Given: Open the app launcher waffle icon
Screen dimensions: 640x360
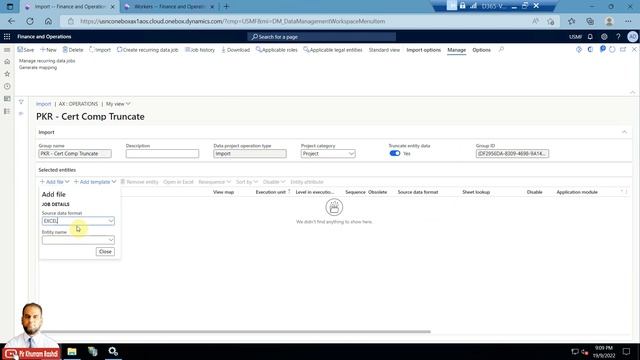Looking at the screenshot, I should pos(7,36).
